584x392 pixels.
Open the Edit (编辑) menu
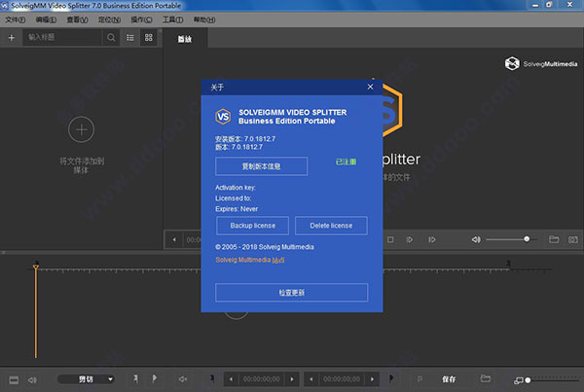(x=46, y=19)
